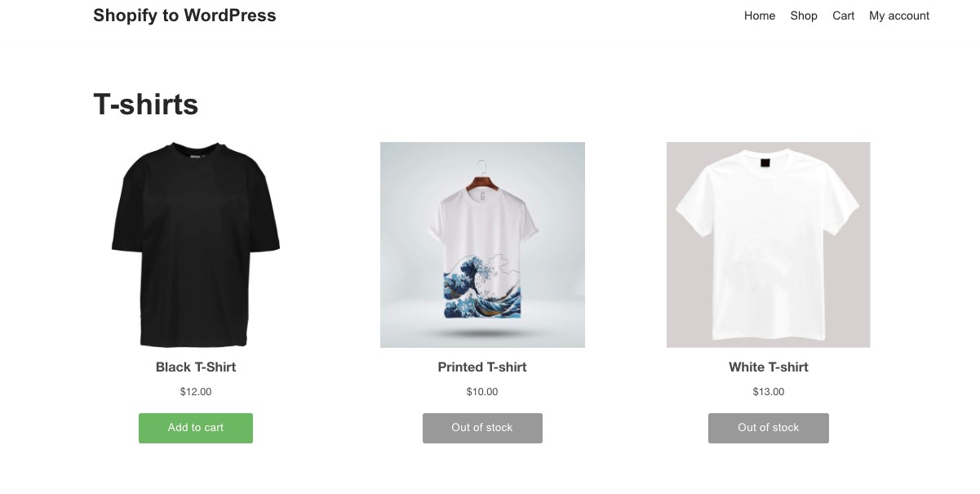Open the Black T-Shirt product image
The height and width of the screenshot is (494, 980).
pyautogui.click(x=196, y=245)
